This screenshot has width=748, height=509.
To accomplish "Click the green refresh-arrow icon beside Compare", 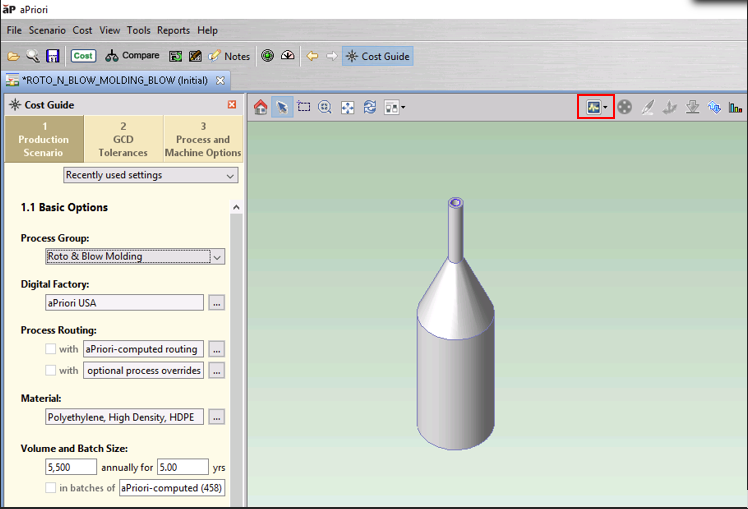I will 176,56.
